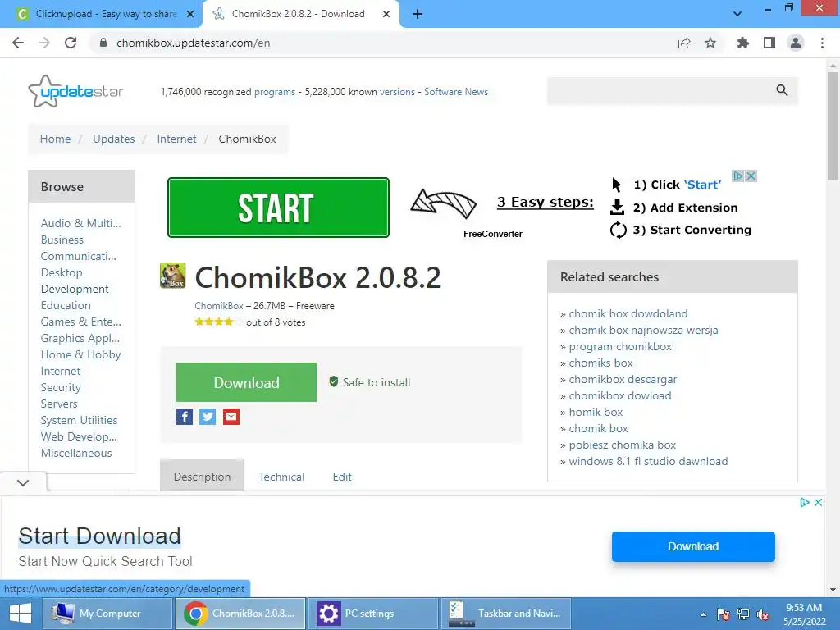This screenshot has width=840, height=630.
Task: Open Taskbar and Navigation taskbar item
Action: click(x=505, y=614)
